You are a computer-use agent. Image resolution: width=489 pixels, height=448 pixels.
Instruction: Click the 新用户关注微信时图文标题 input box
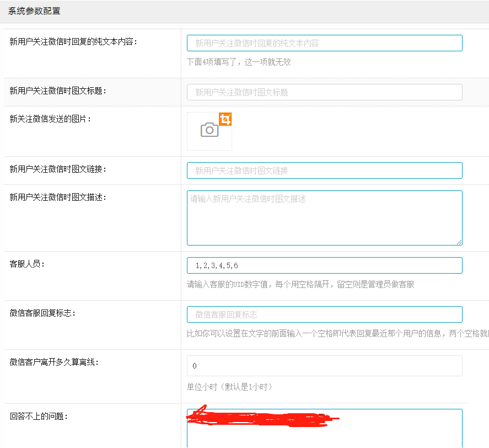point(324,92)
